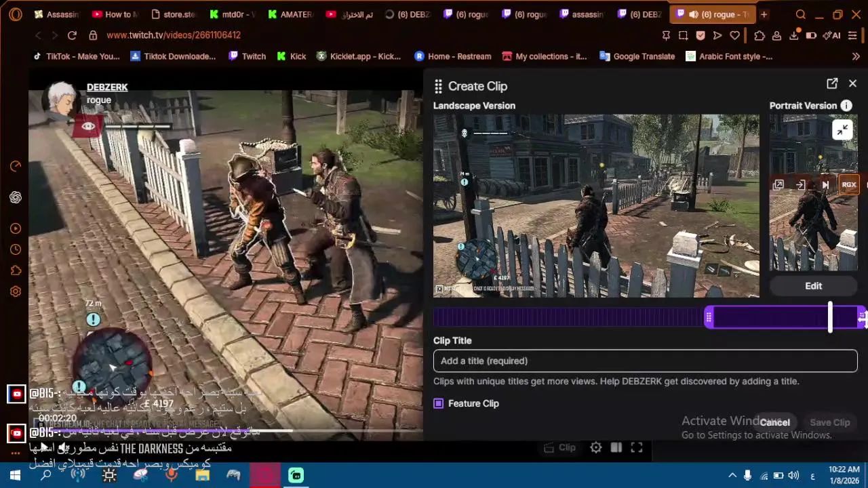This screenshot has width=868, height=488.
Task: Click the landscape version clip preview
Action: point(596,206)
